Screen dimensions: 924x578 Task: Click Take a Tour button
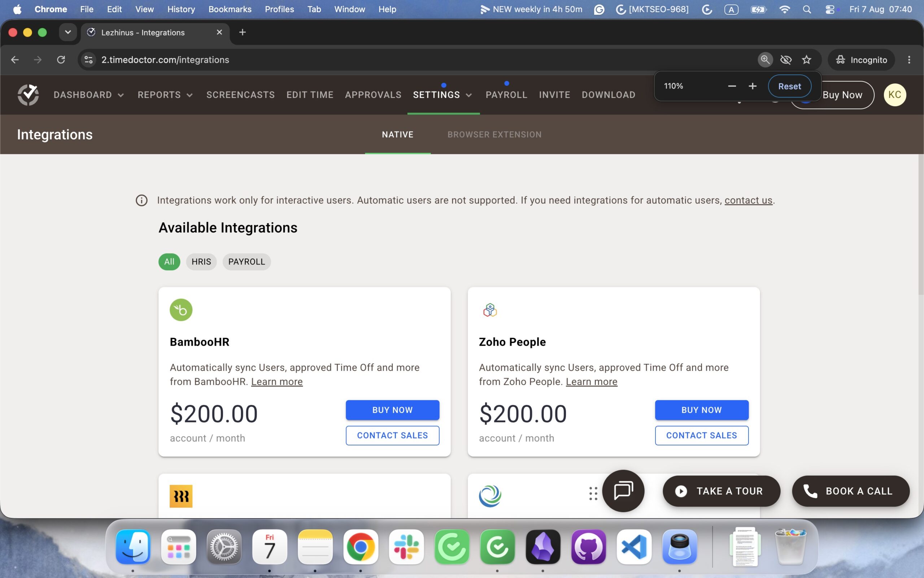coord(721,491)
